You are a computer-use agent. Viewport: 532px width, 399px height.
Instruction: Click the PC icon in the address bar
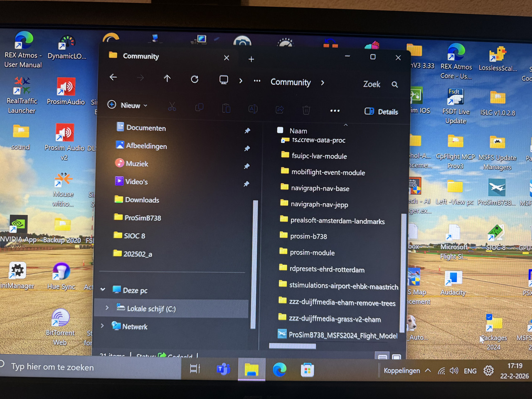pos(224,80)
